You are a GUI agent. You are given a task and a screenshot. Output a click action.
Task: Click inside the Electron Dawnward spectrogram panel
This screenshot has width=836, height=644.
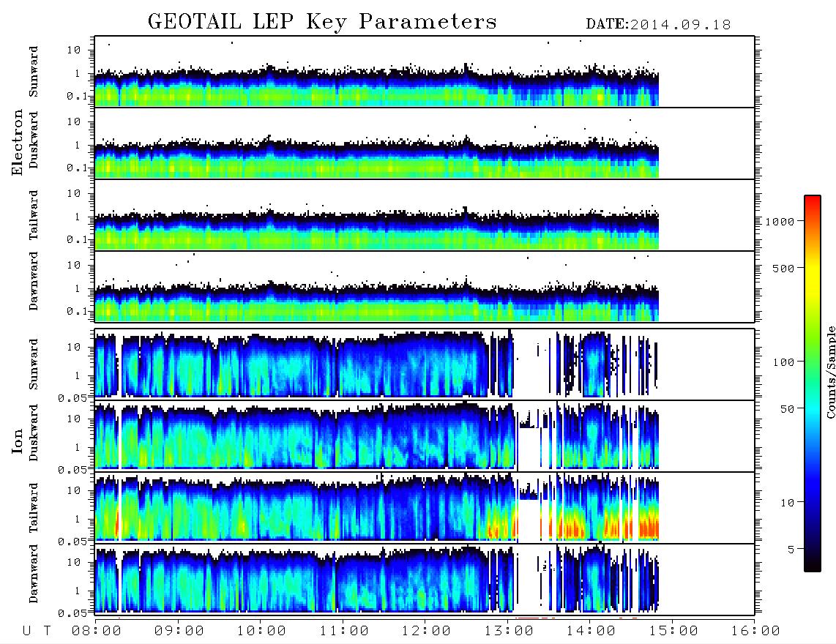[x=425, y=286]
